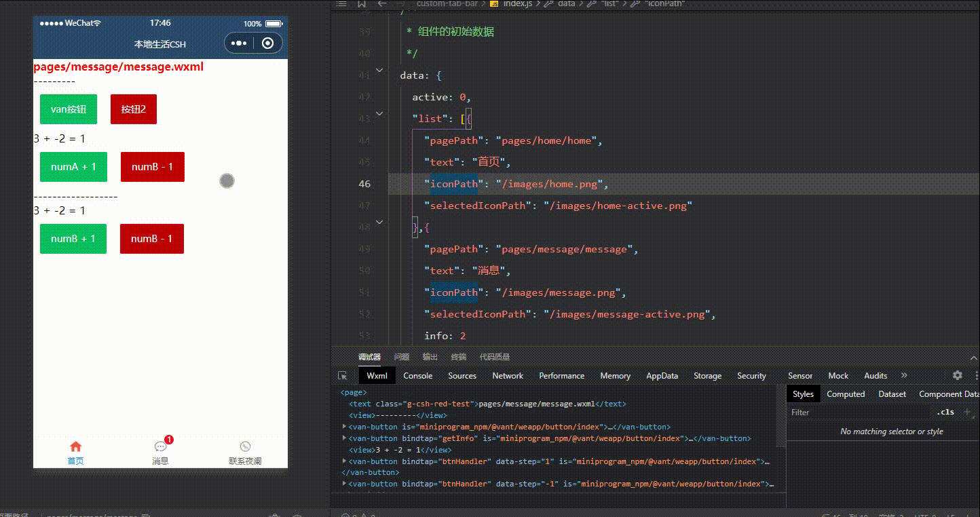The image size is (980, 517).
Task: Collapse the debugger panel with up chevron
Action: coord(975,358)
